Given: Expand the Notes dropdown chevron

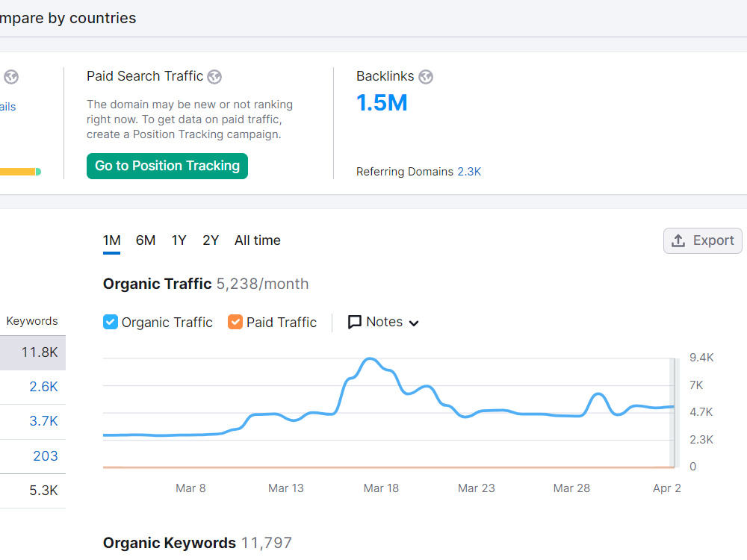Looking at the screenshot, I should click(414, 323).
